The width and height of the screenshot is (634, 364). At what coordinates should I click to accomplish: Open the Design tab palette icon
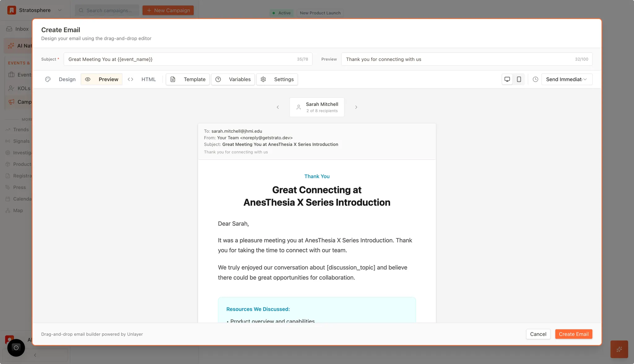(48, 79)
